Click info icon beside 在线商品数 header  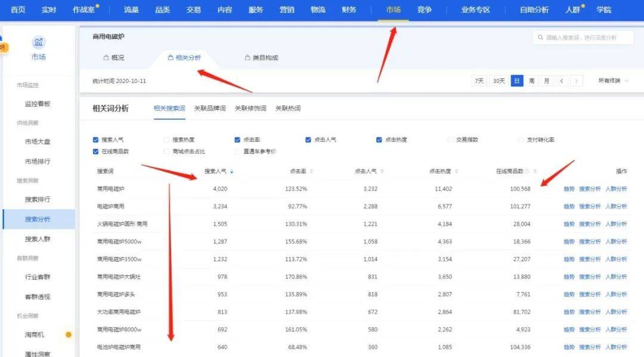pyautogui.click(x=527, y=172)
